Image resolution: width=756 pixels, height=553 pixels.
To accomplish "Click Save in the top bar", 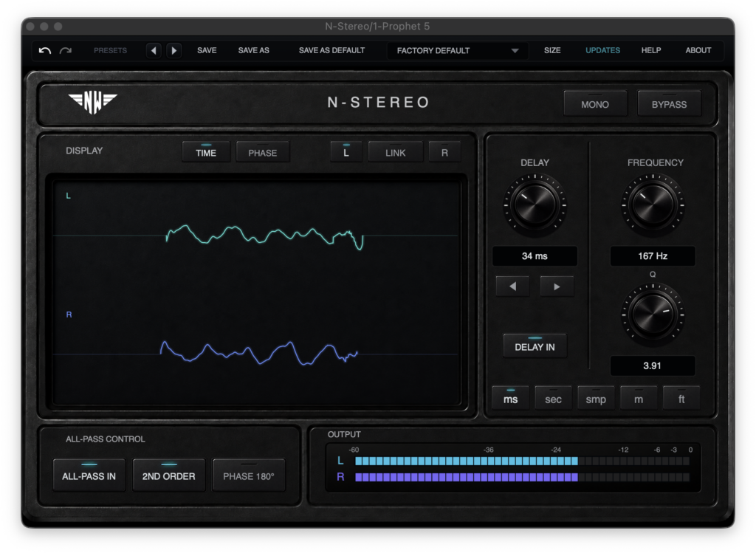I will coord(207,50).
